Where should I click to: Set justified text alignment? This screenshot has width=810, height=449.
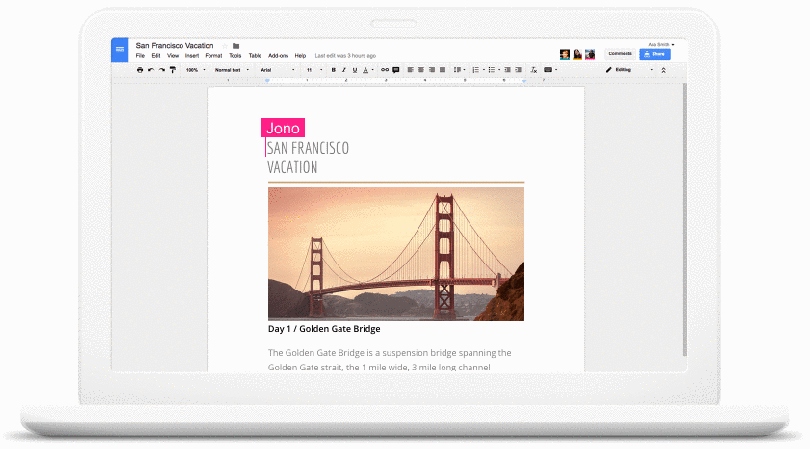[x=443, y=70]
